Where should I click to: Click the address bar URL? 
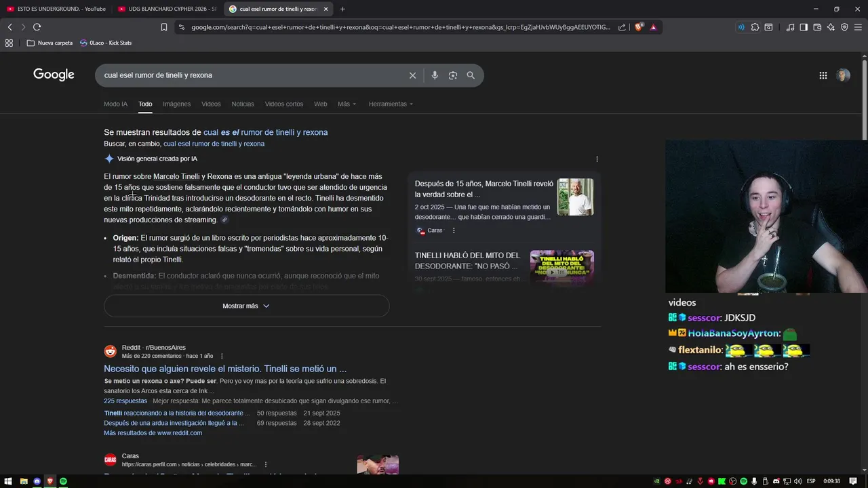400,27
